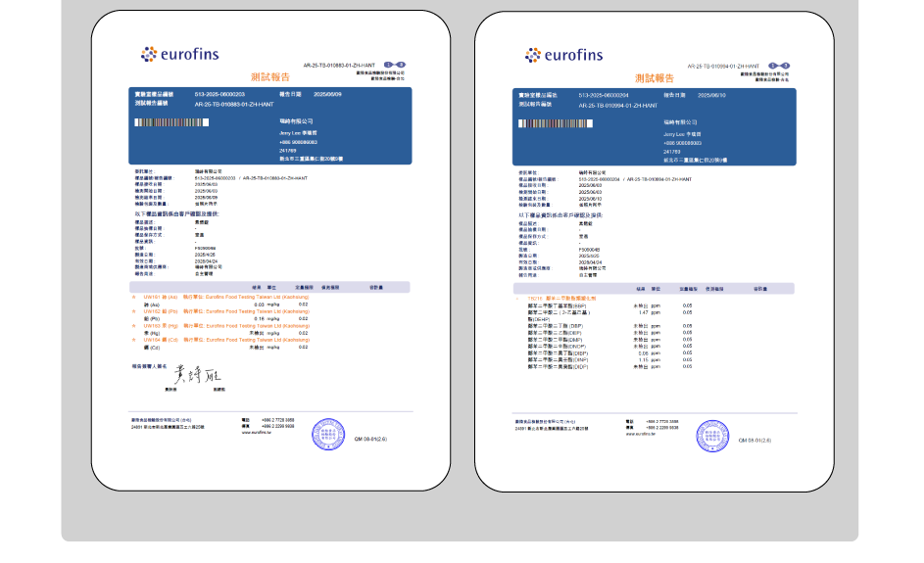924x563 pixels.
Task: Click the blue round stamp on left report
Action: click(327, 435)
